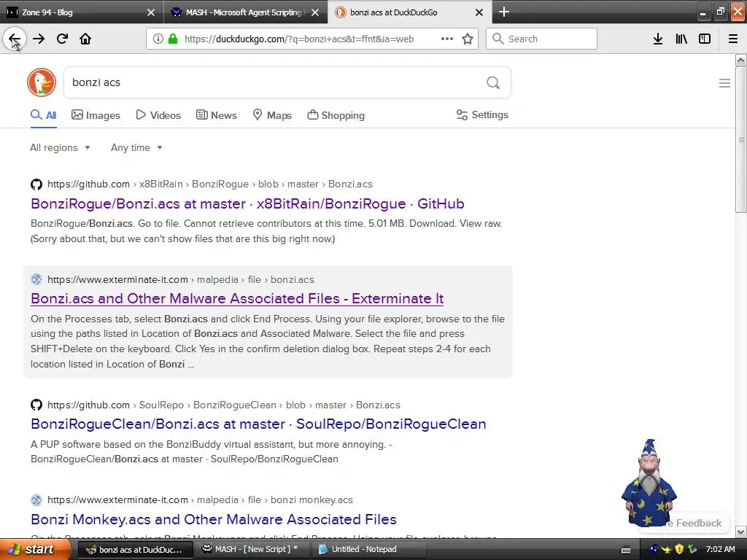Expand the Any time filter dropdown
747x560 pixels.
coord(136,147)
